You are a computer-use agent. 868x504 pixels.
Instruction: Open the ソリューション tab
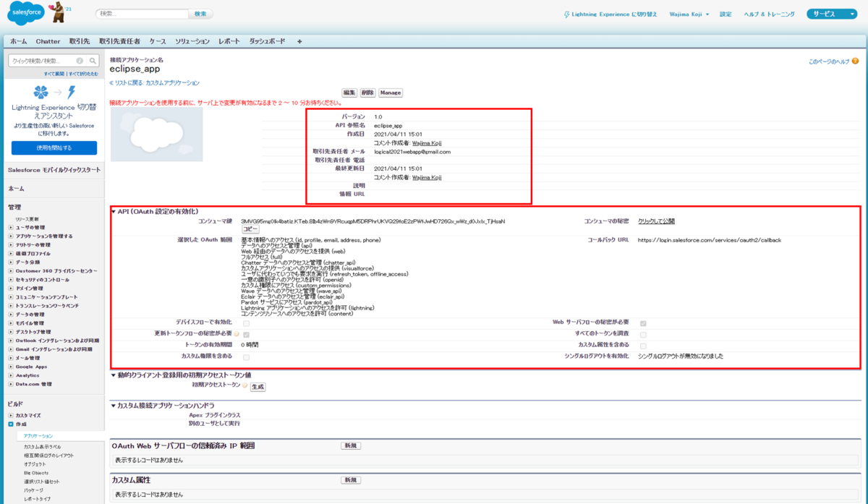192,42
